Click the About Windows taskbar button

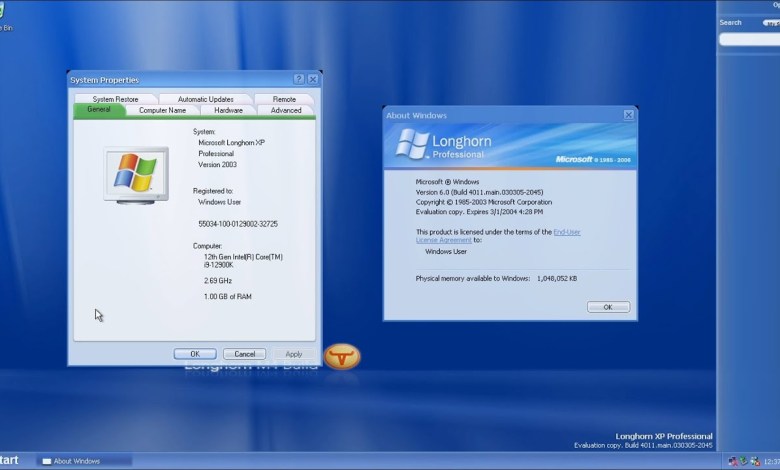click(85, 461)
